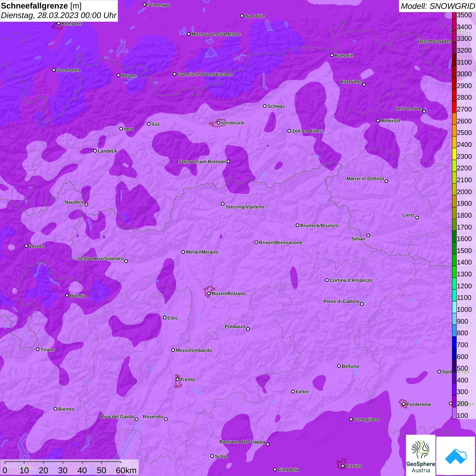Click the Landeck location dot
The height and width of the screenshot is (476, 476).
click(95, 151)
